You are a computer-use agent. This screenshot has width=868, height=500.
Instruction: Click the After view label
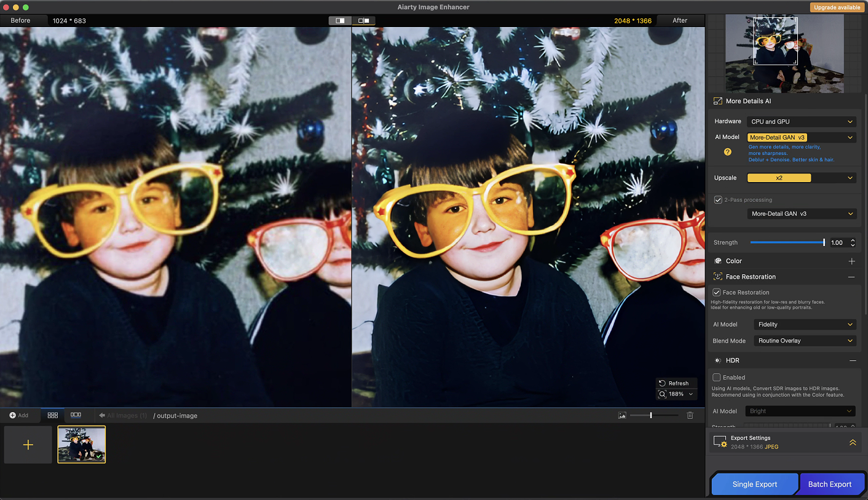pyautogui.click(x=680, y=20)
